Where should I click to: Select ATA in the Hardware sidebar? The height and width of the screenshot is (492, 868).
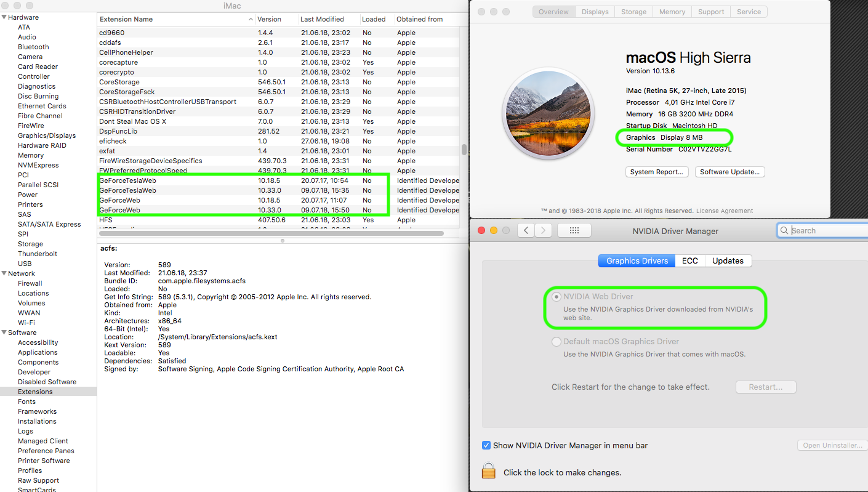[24, 27]
